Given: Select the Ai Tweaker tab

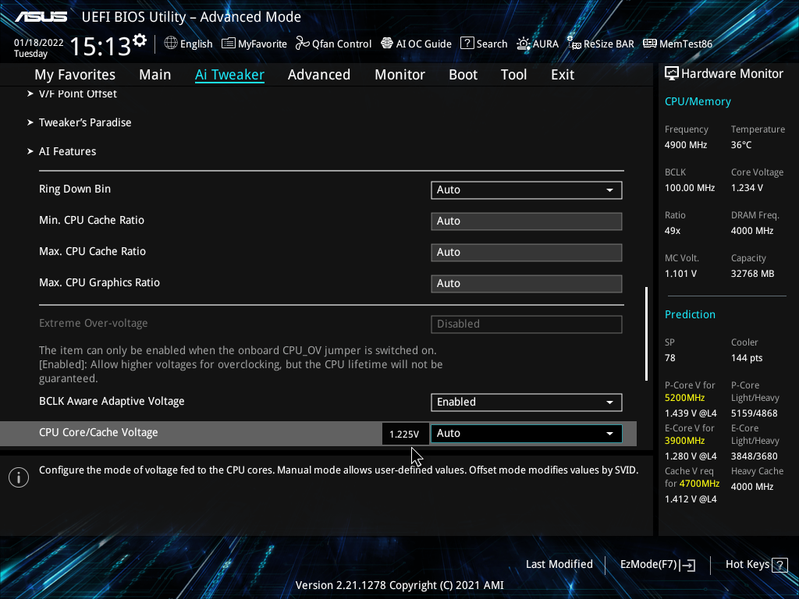Looking at the screenshot, I should (229, 75).
